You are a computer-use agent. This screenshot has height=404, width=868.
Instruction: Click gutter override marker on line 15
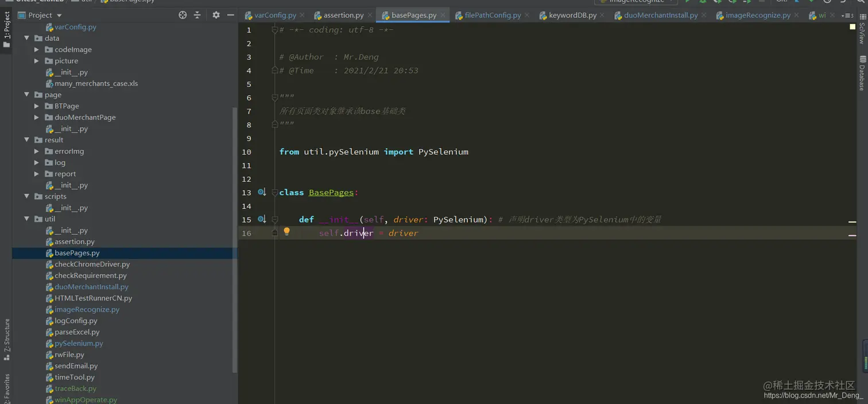(262, 219)
